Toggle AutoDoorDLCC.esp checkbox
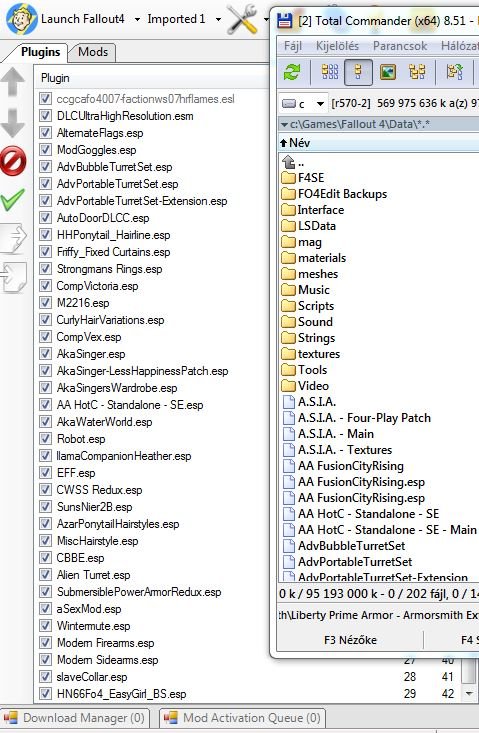 (x=45, y=218)
